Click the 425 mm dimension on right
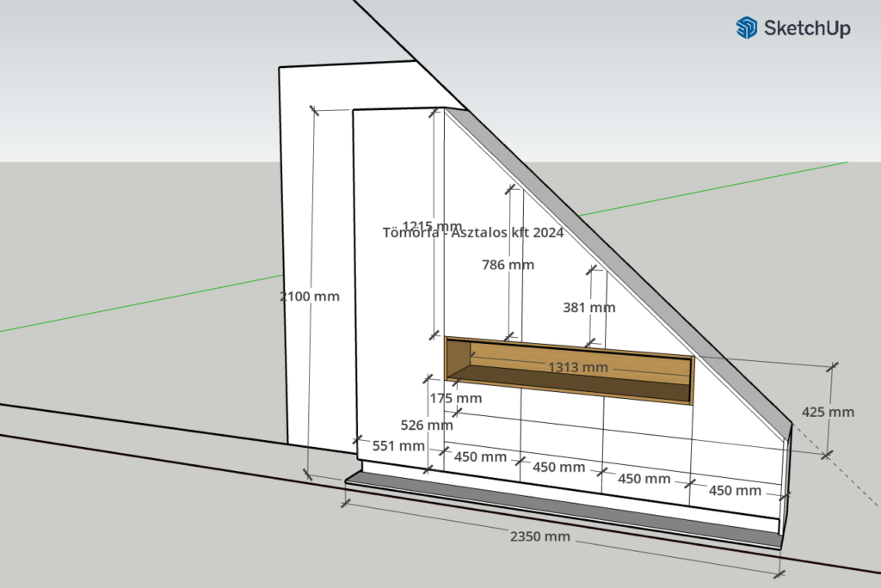Screen dimensions: 881x588 pos(828,412)
